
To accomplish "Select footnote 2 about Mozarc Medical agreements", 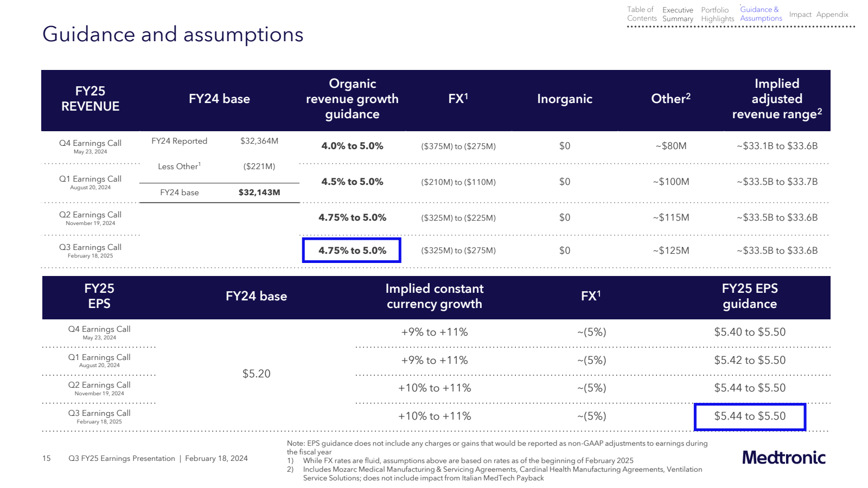I will point(495,474).
